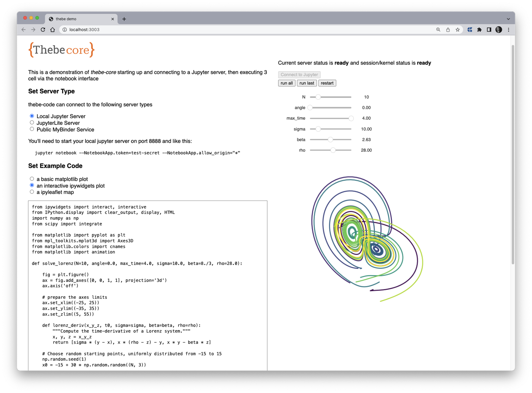The image size is (532, 393).
Task: Click the Set Example Code heading
Action: click(55, 166)
